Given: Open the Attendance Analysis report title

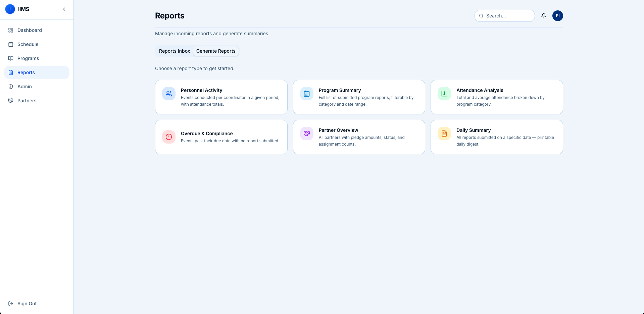Looking at the screenshot, I should [x=480, y=90].
